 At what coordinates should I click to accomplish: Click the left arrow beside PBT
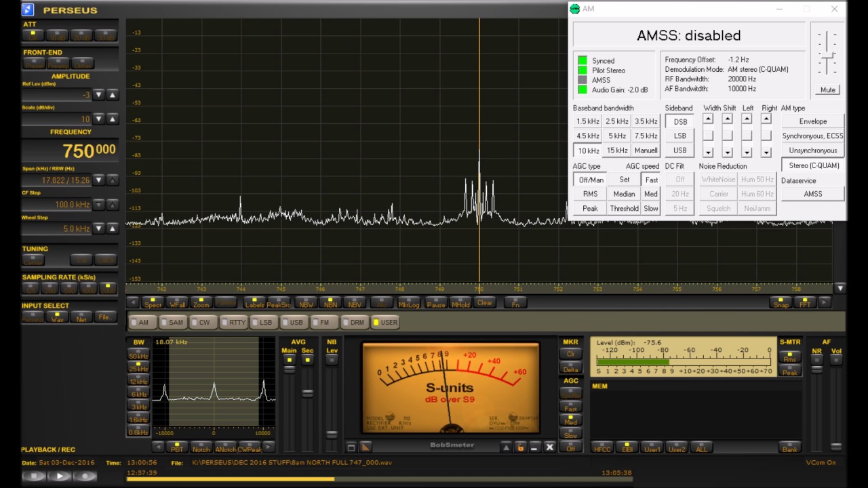158,447
